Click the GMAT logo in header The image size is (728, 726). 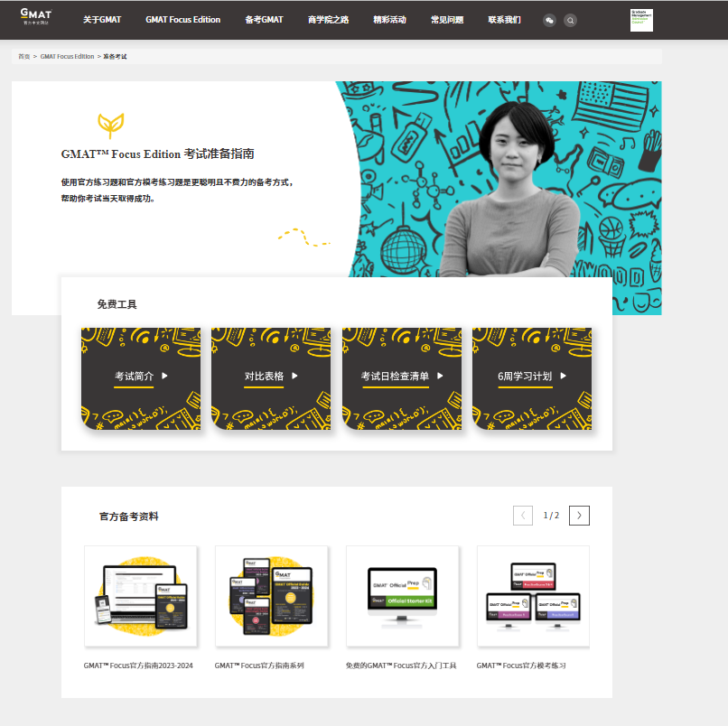pyautogui.click(x=36, y=17)
